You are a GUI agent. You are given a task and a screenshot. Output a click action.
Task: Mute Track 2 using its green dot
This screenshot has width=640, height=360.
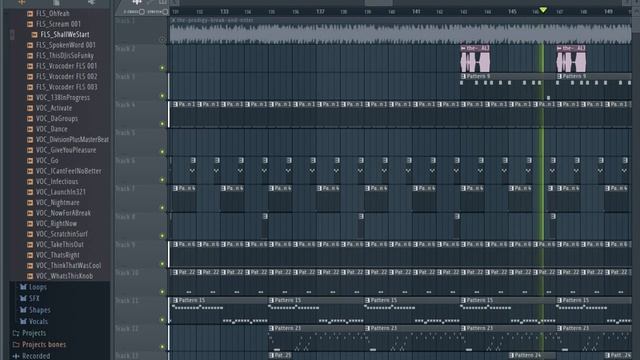point(162,68)
